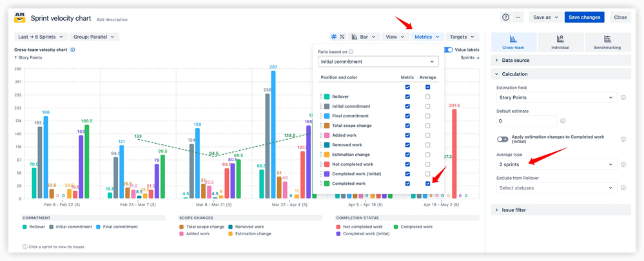Click info icon next to Estimation field
This screenshot has height=261, width=644.
623,97
